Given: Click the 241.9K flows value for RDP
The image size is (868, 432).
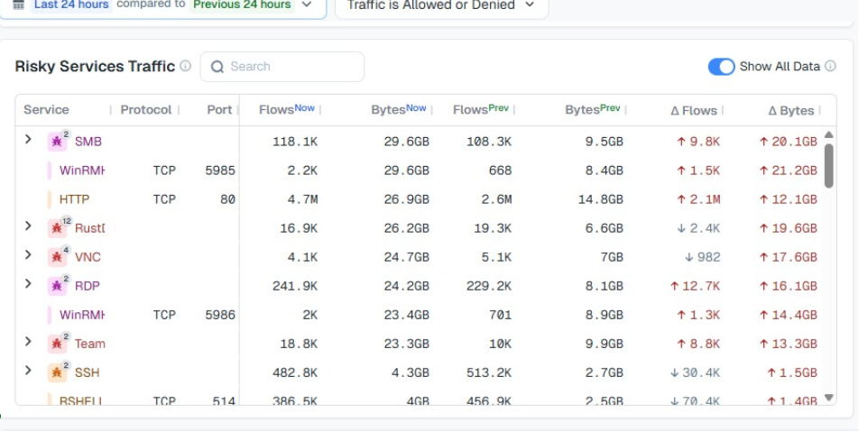Looking at the screenshot, I should tap(295, 286).
